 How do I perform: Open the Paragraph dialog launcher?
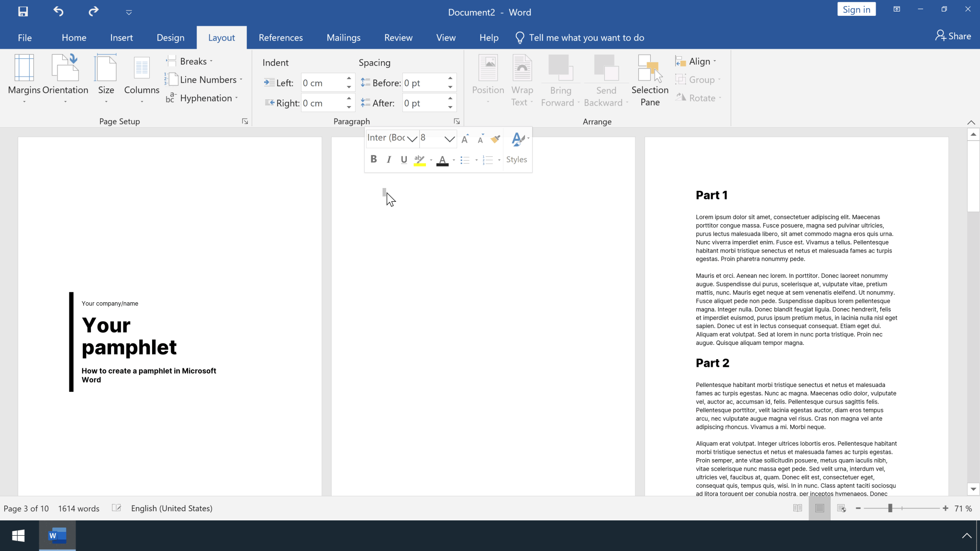pos(457,121)
